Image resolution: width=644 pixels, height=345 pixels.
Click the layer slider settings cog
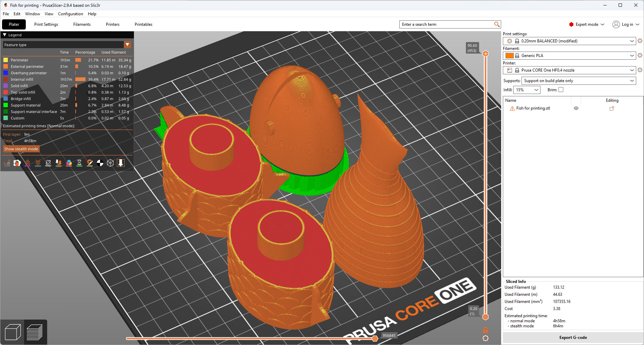coord(486,338)
